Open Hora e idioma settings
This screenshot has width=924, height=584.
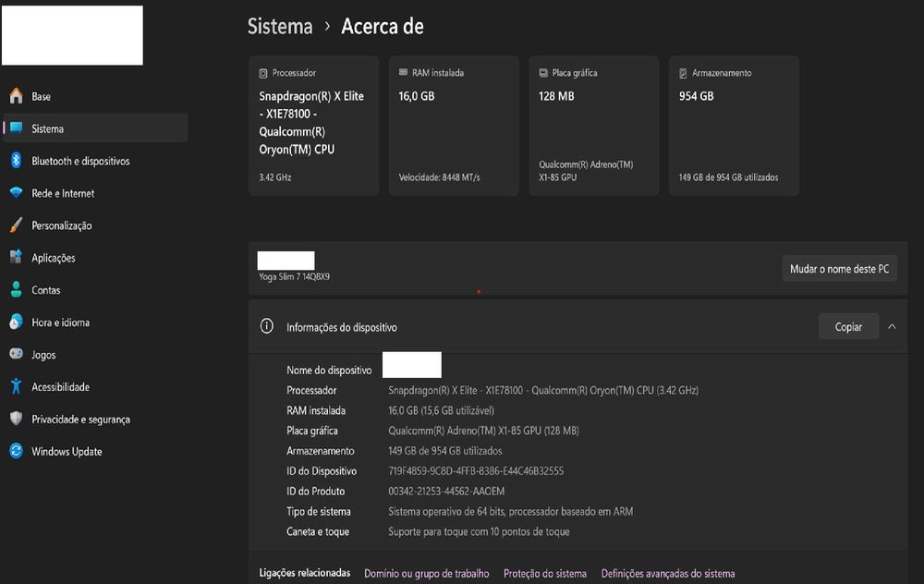[x=95, y=322]
